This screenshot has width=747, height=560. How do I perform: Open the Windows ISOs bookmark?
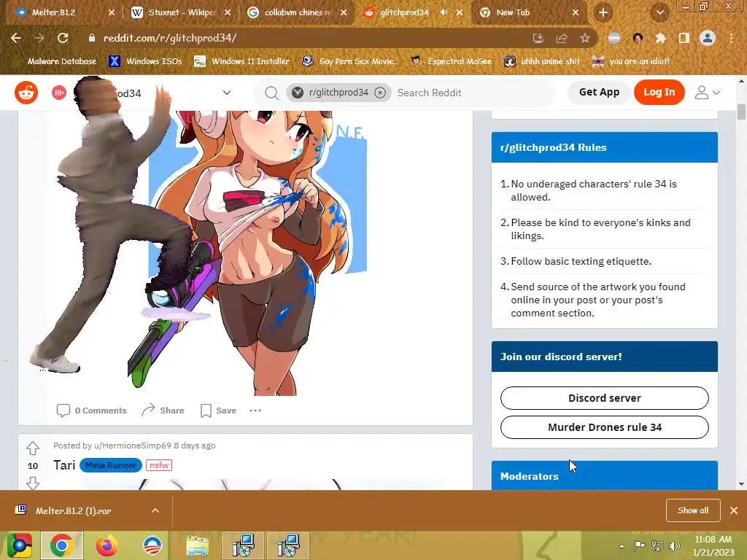146,61
